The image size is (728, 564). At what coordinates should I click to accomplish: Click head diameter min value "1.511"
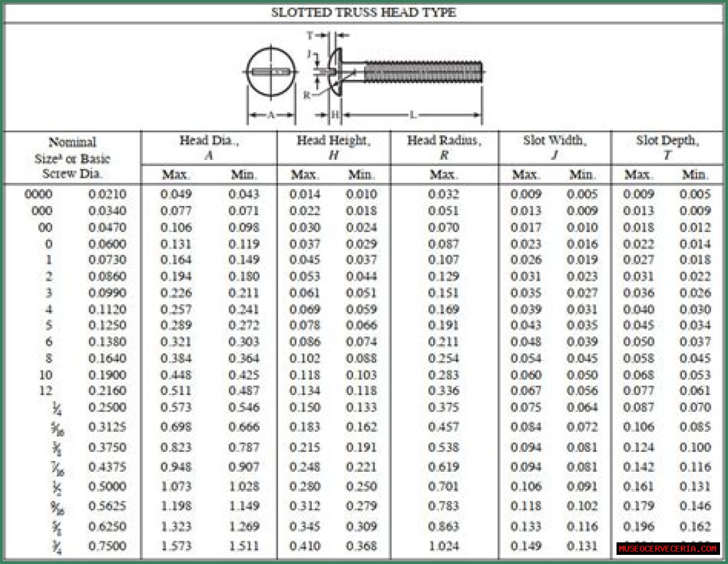243,546
